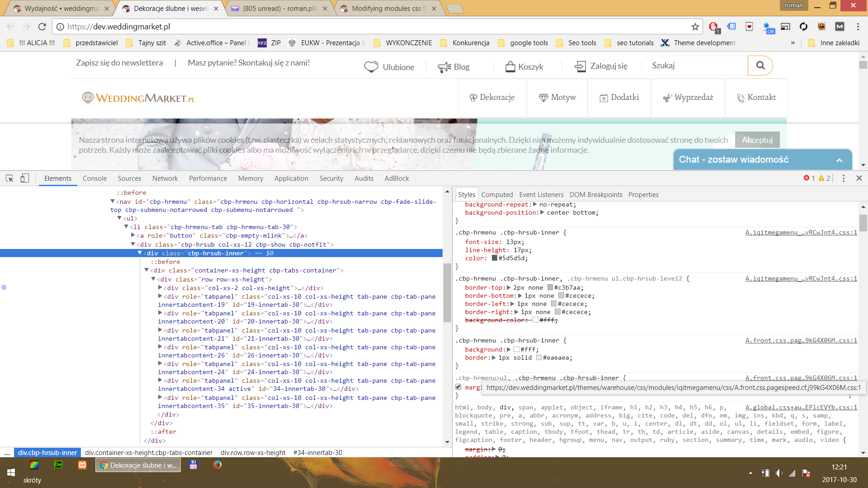This screenshot has height=488, width=868.
Task: Click the Akceptuj cookies button
Action: click(x=757, y=140)
